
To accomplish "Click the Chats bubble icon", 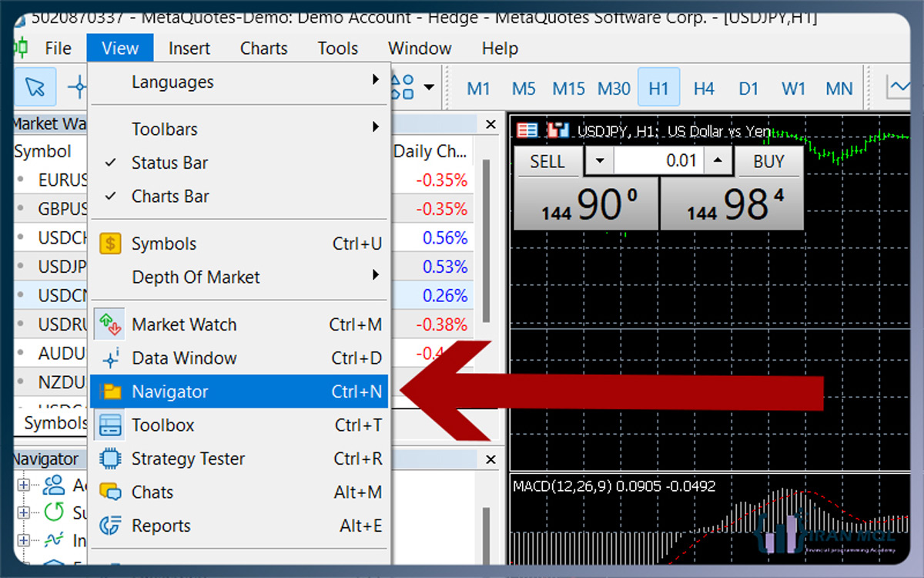I will tap(110, 492).
